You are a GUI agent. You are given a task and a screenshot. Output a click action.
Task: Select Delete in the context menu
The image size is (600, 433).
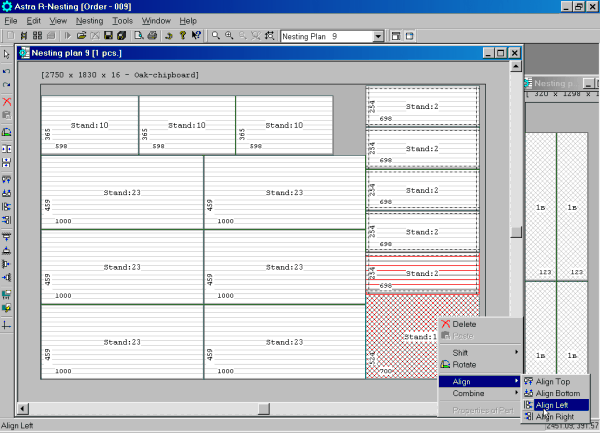coord(464,324)
